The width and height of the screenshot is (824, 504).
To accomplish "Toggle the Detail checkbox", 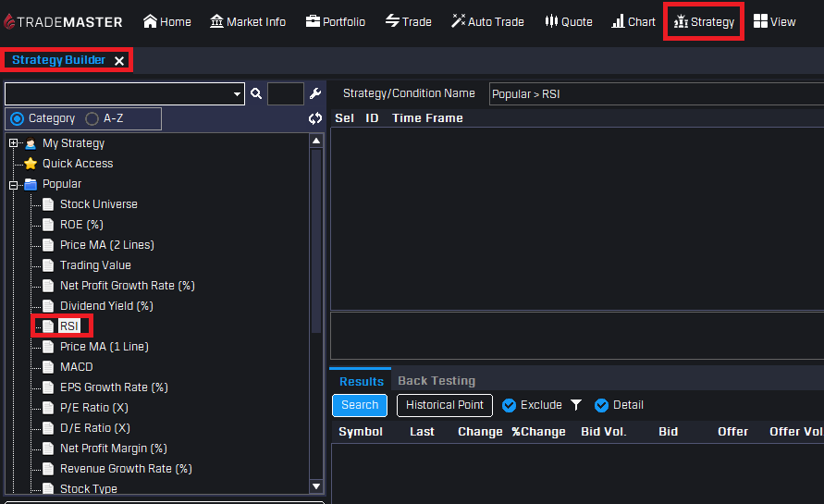I will (601, 405).
